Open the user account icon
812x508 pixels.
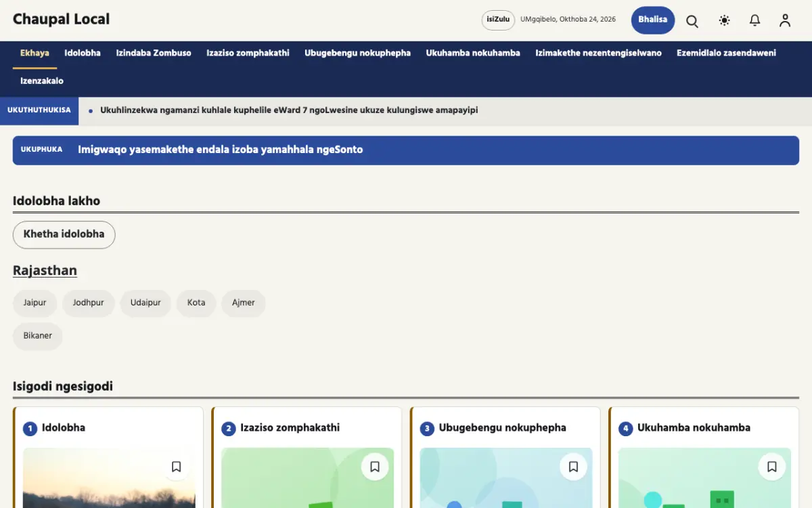[785, 20]
